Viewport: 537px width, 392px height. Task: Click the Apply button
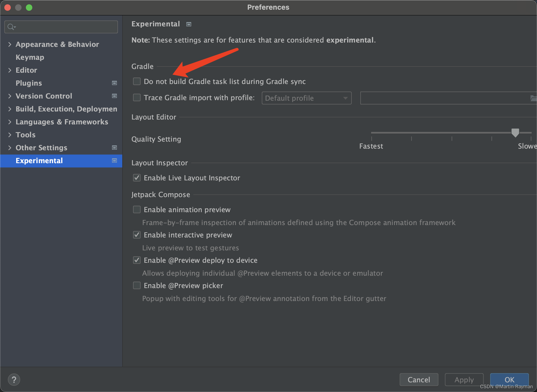tap(464, 380)
